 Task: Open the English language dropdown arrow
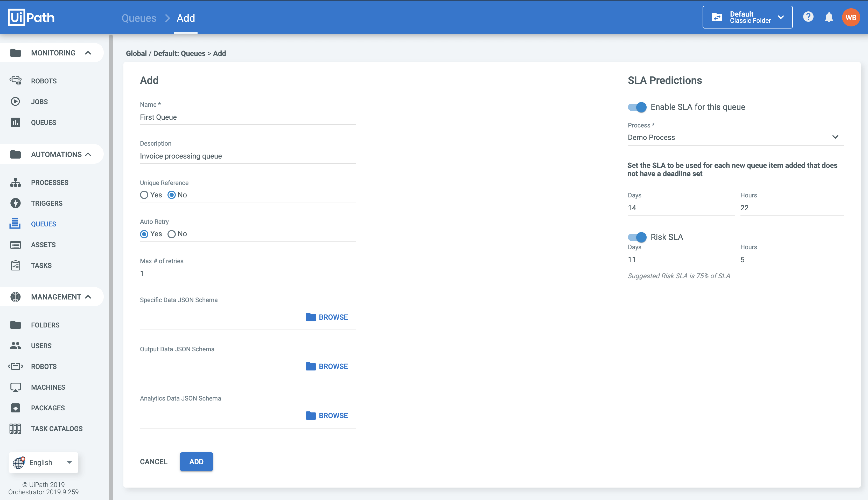(69, 462)
